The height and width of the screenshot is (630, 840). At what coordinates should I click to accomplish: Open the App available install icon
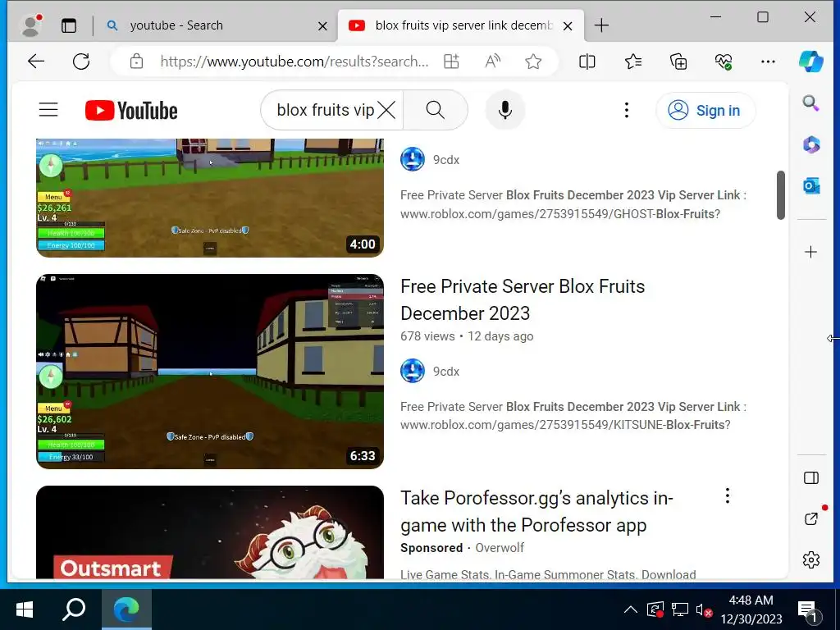(452, 62)
